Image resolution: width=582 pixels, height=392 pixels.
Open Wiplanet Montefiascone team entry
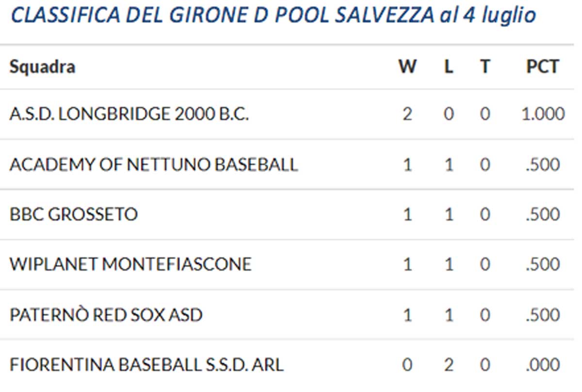(x=130, y=264)
